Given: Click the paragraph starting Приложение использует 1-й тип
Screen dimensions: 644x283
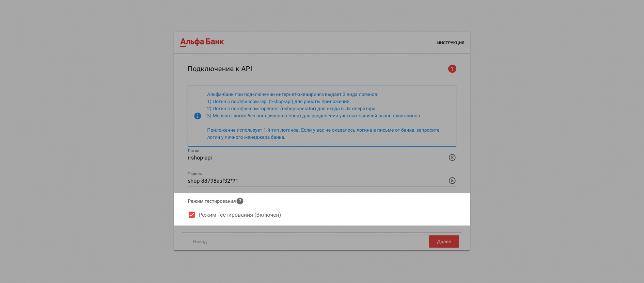Looking at the screenshot, I should click(x=323, y=134).
